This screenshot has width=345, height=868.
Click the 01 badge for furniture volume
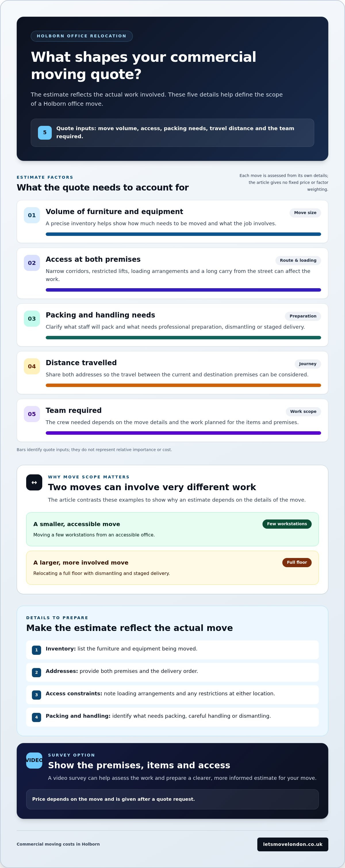(x=32, y=215)
